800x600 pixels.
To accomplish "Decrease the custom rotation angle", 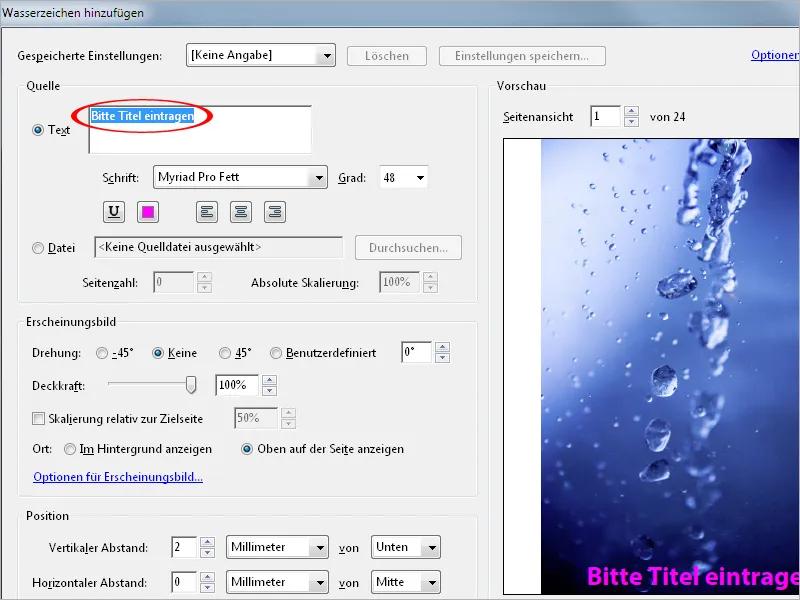I will pyautogui.click(x=442, y=358).
